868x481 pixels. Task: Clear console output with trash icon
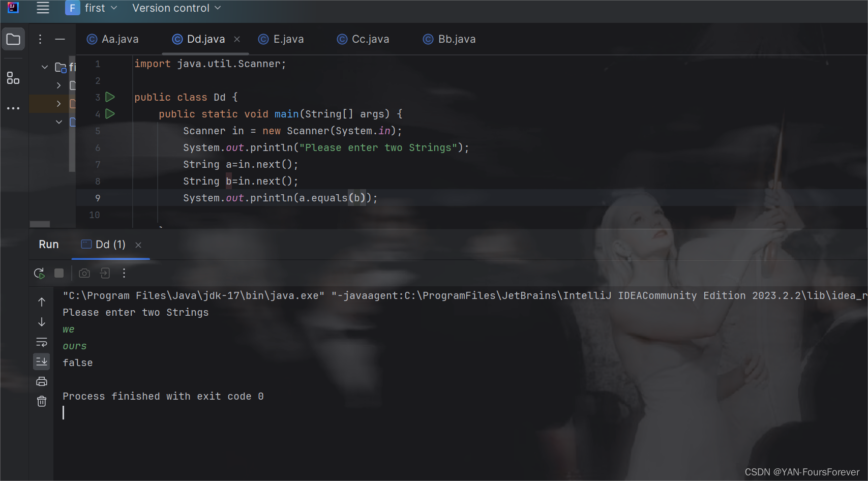[42, 401]
